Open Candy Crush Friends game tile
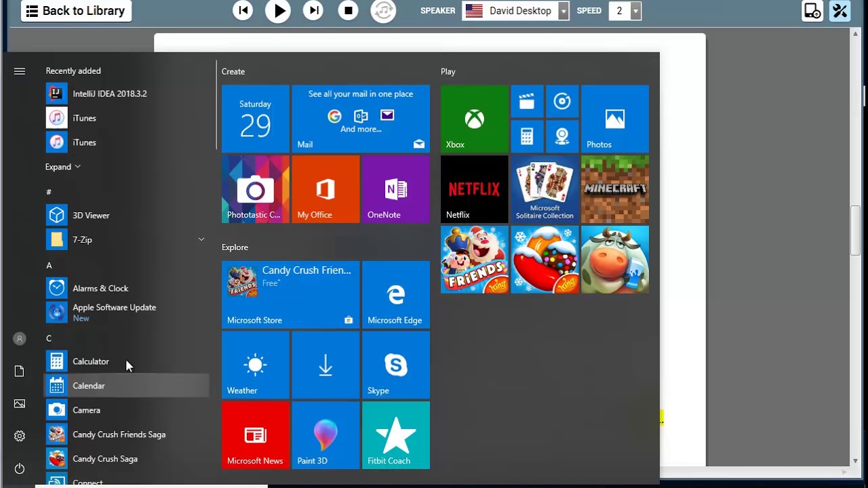Image resolution: width=868 pixels, height=488 pixels. 474,260
